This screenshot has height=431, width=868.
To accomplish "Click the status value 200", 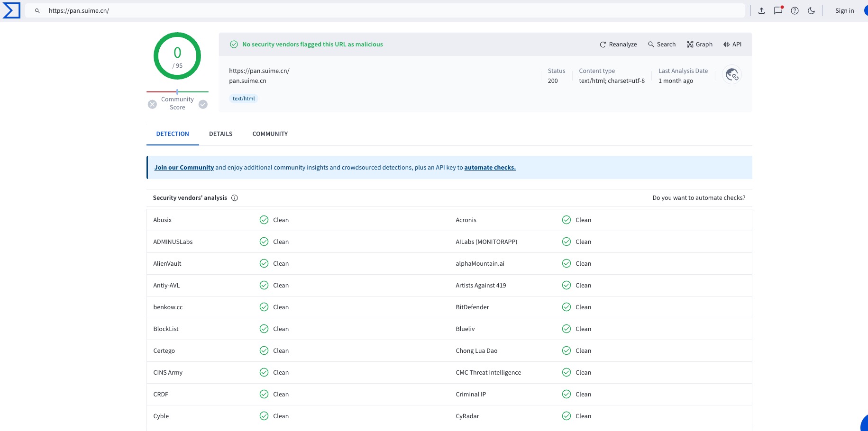I will (x=553, y=81).
